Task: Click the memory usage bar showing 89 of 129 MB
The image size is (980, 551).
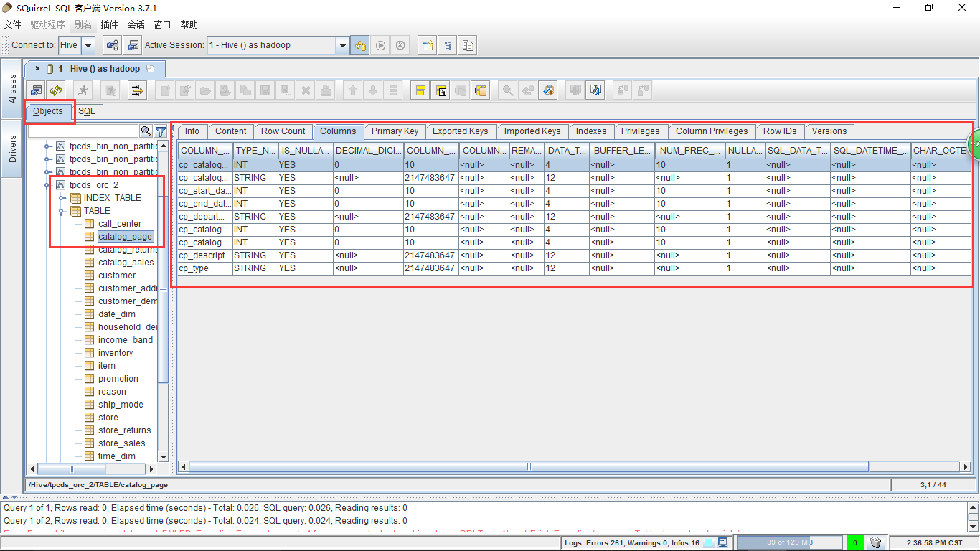Action: (789, 542)
